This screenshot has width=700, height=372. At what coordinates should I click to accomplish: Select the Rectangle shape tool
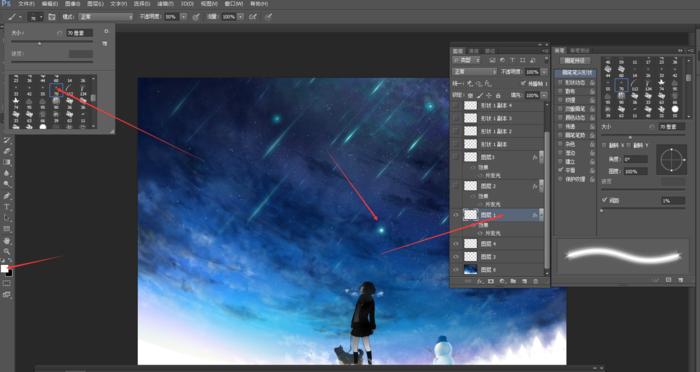[7, 229]
